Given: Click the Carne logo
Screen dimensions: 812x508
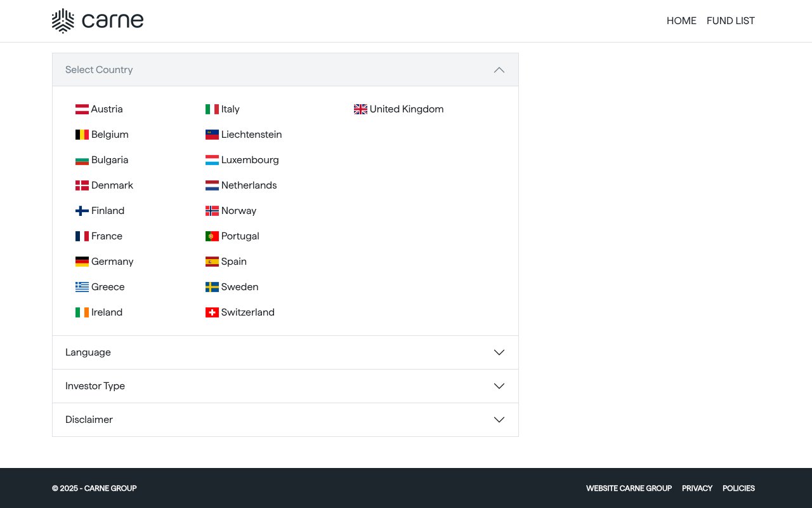Looking at the screenshot, I should click(97, 20).
